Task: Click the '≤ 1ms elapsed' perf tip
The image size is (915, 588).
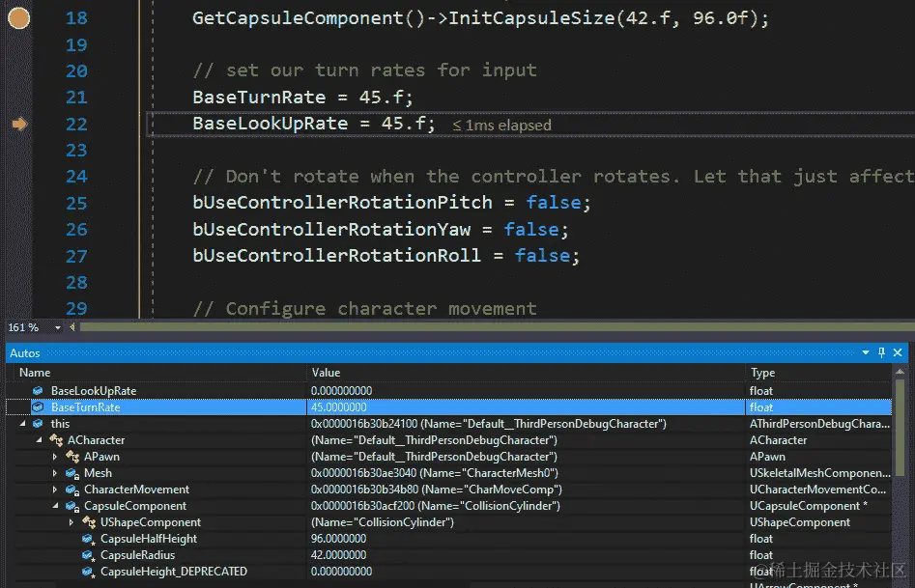Action: tap(501, 125)
